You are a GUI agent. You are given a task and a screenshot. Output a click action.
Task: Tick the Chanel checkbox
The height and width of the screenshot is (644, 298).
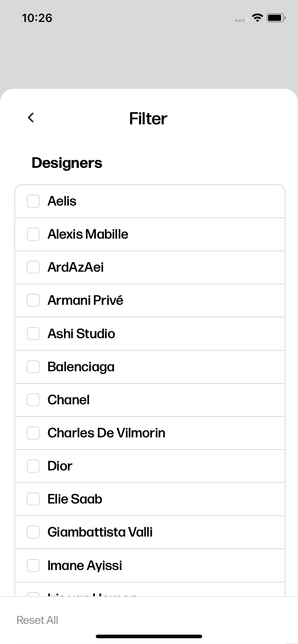click(33, 400)
